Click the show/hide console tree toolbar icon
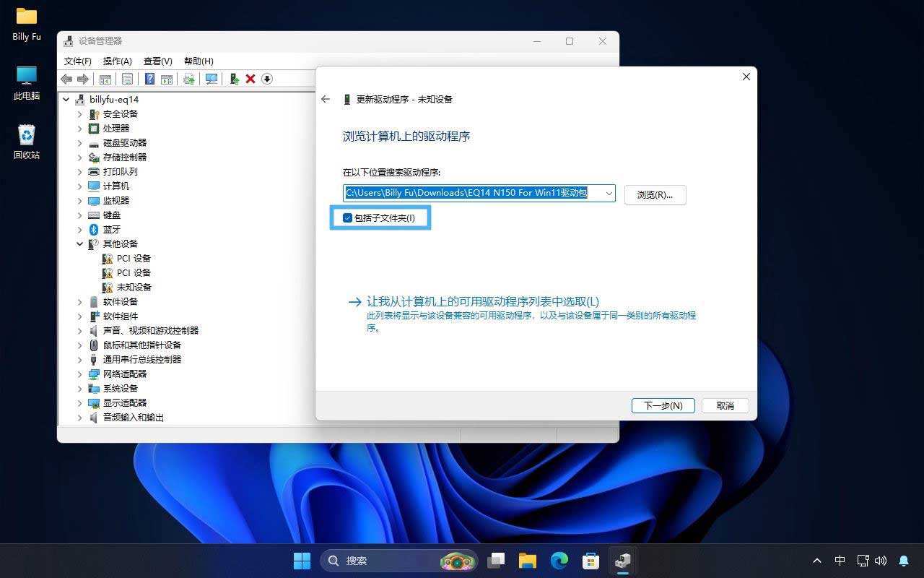 coord(105,79)
